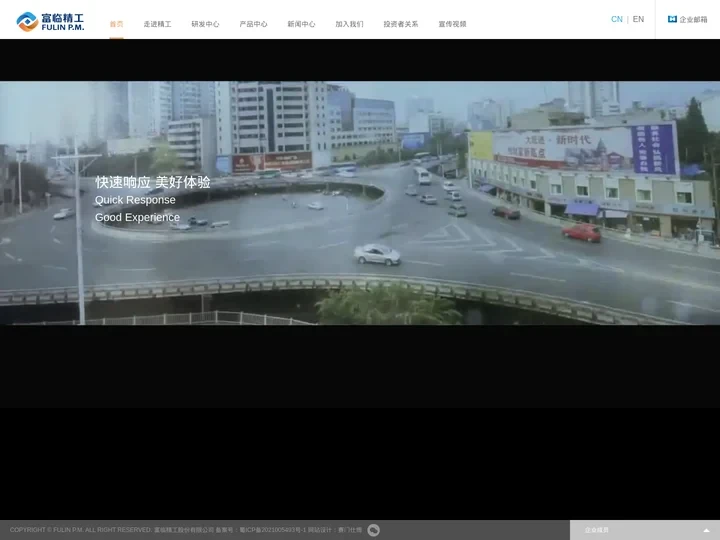720x540 pixels.
Task: Go to 研发中心 section
Action: (x=205, y=24)
